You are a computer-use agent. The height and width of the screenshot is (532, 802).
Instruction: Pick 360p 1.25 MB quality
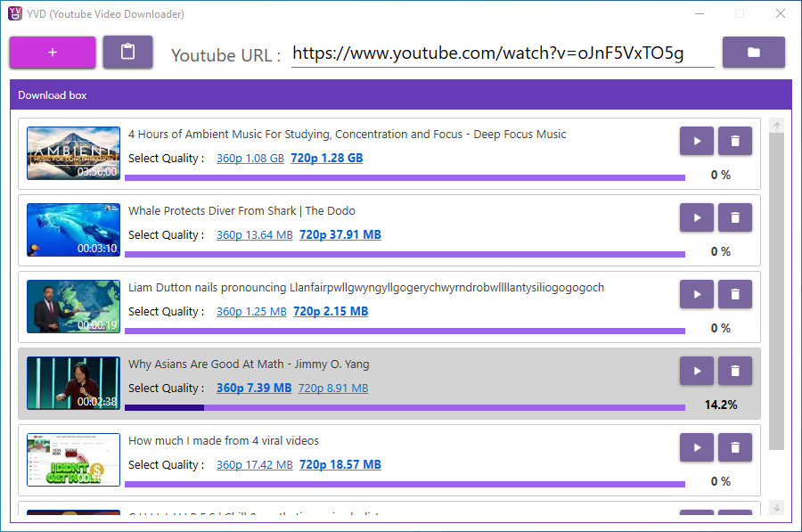click(251, 312)
